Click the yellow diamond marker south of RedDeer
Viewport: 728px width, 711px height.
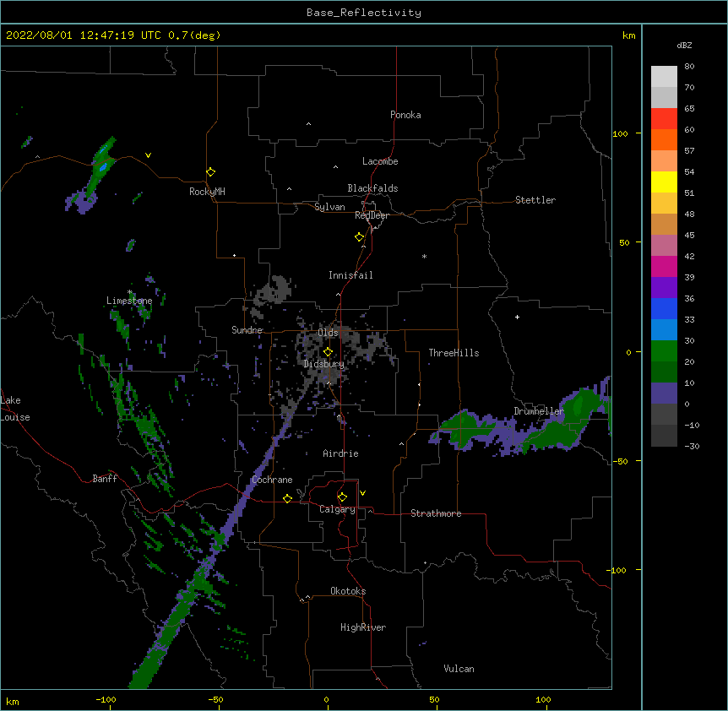(360, 237)
